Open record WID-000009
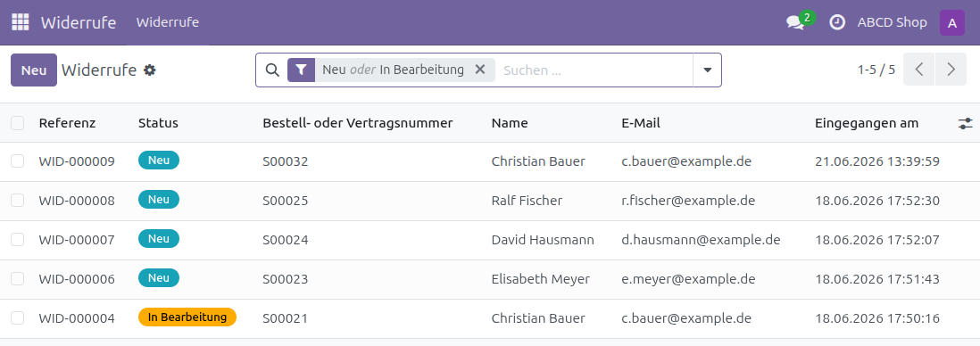This screenshot has height=346, width=980. [77, 161]
